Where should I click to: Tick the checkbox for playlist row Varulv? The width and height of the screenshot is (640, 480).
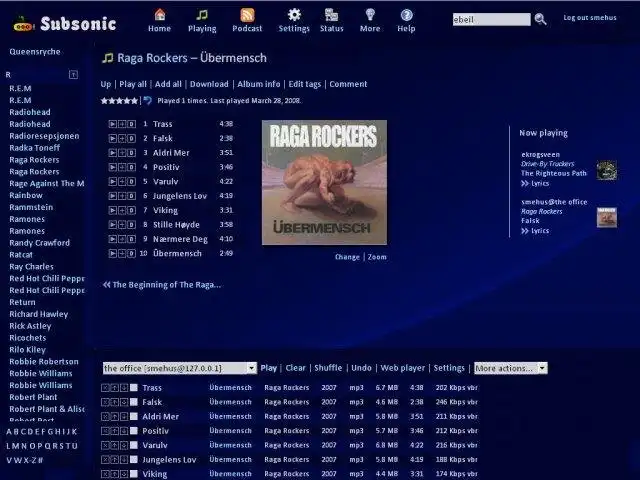133,445
